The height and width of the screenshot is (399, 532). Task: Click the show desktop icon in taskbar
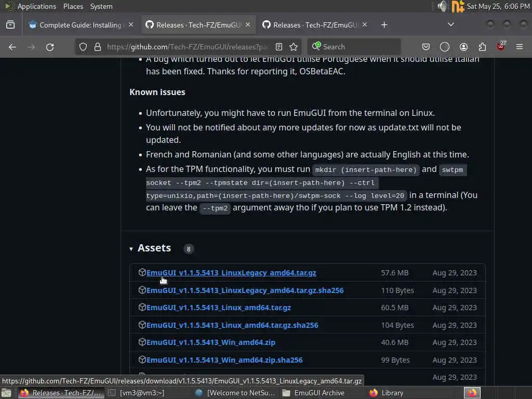coord(6,393)
